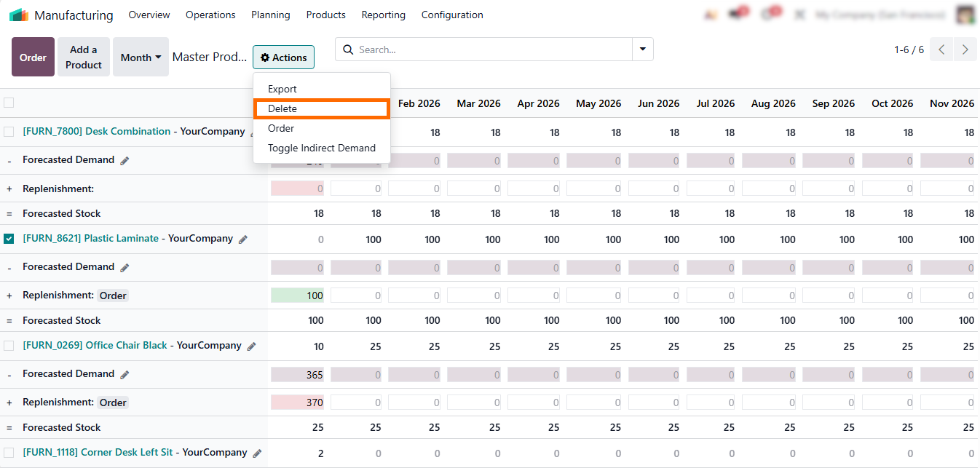Go to previous page arrow
The width and height of the screenshot is (980, 468).
click(x=941, y=49)
